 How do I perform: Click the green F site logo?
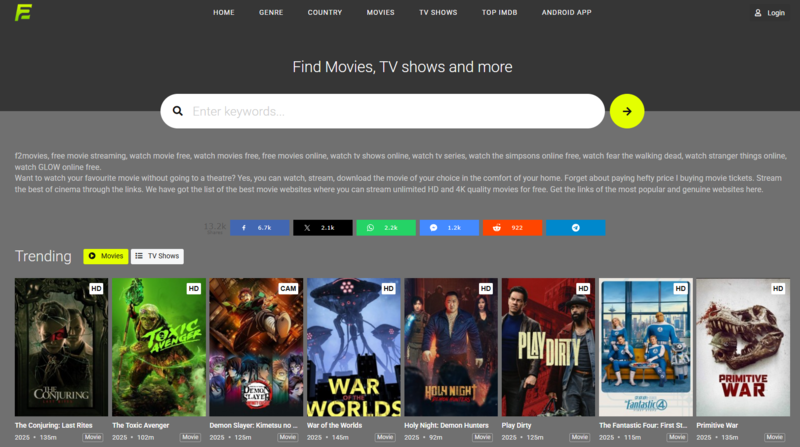23,12
